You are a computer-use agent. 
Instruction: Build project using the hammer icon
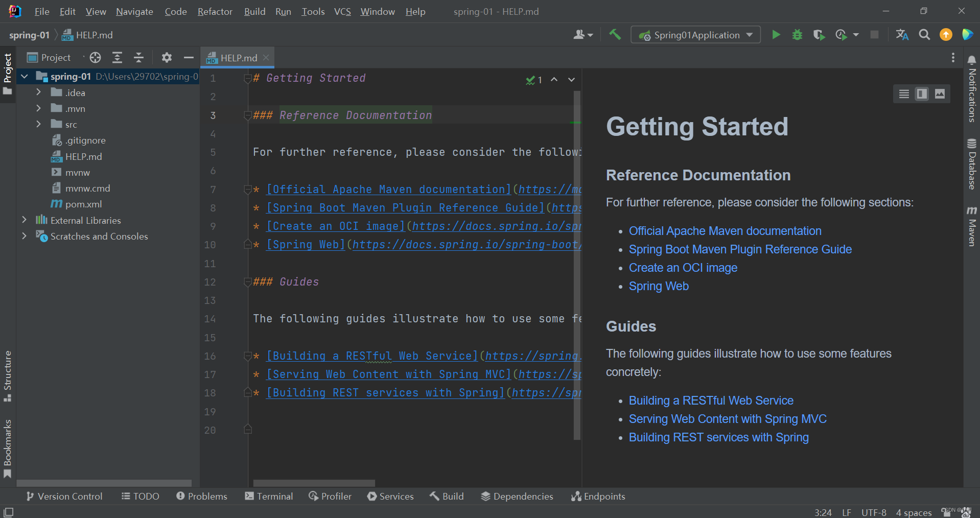point(615,35)
